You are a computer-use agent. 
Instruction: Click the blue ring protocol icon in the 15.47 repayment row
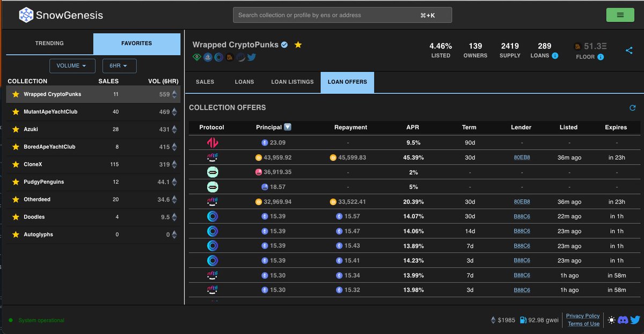[212, 231]
